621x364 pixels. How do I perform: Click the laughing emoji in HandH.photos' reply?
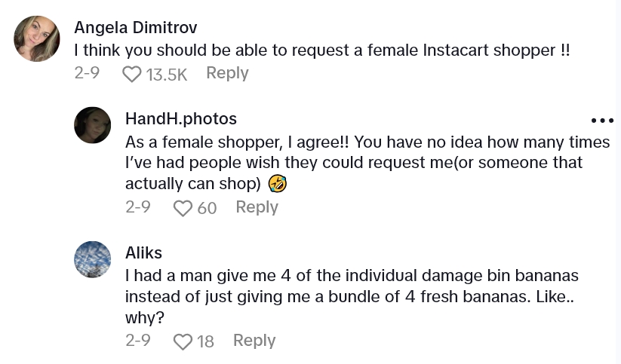(278, 183)
